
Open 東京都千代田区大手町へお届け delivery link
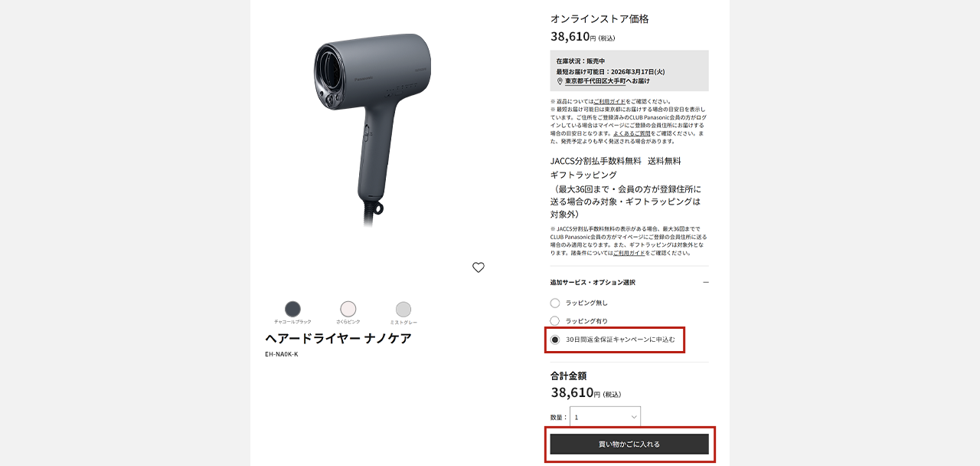click(607, 80)
